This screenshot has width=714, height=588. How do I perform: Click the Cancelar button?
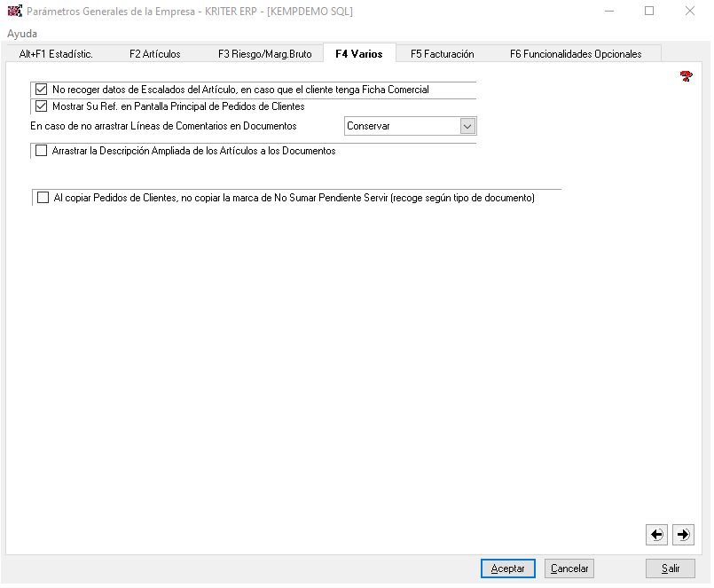pyautogui.click(x=569, y=568)
